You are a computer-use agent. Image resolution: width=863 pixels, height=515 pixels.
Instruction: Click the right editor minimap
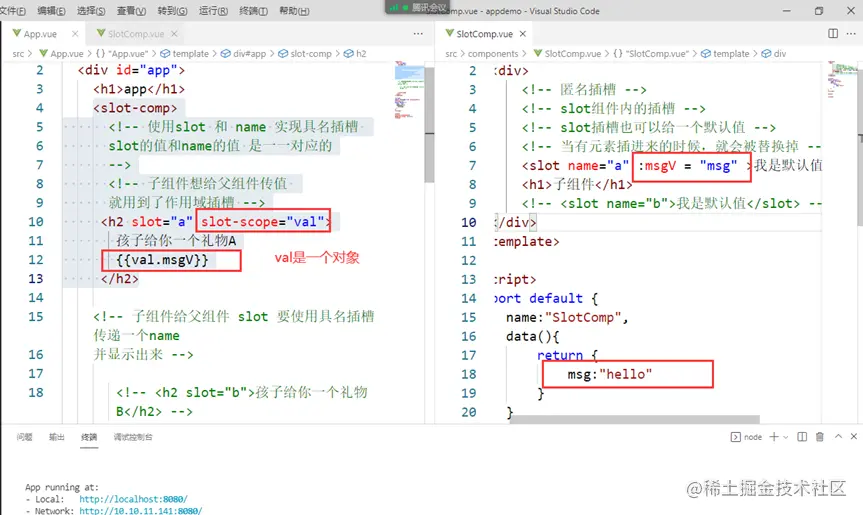842,80
